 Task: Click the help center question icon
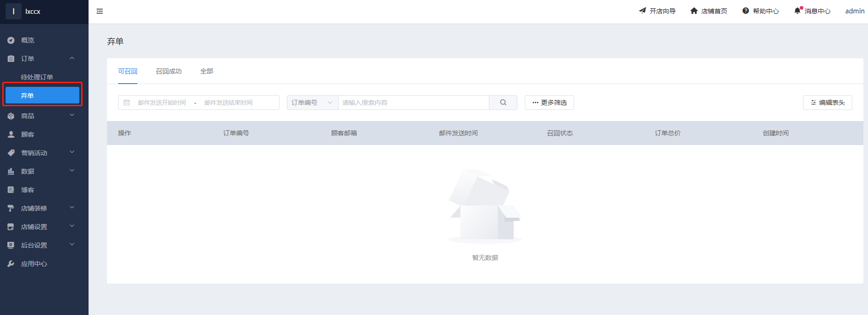745,11
